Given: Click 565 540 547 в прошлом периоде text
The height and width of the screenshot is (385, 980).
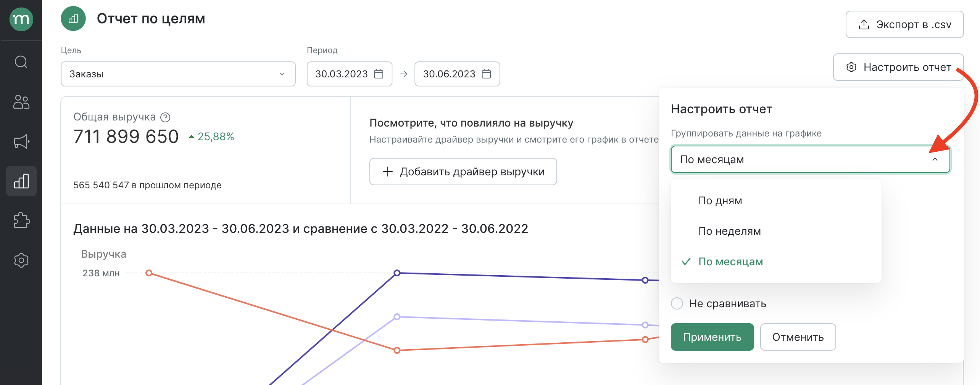Looking at the screenshot, I should [x=147, y=185].
